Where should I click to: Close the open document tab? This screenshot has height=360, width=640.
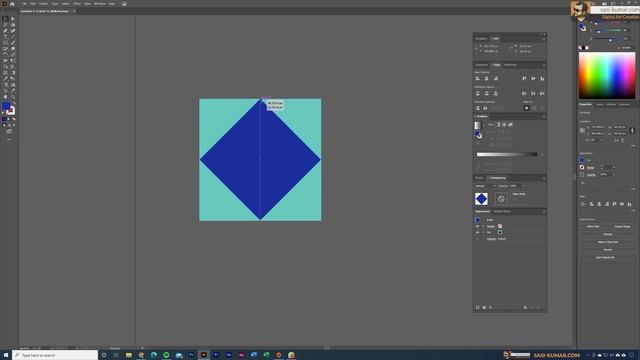coord(74,11)
